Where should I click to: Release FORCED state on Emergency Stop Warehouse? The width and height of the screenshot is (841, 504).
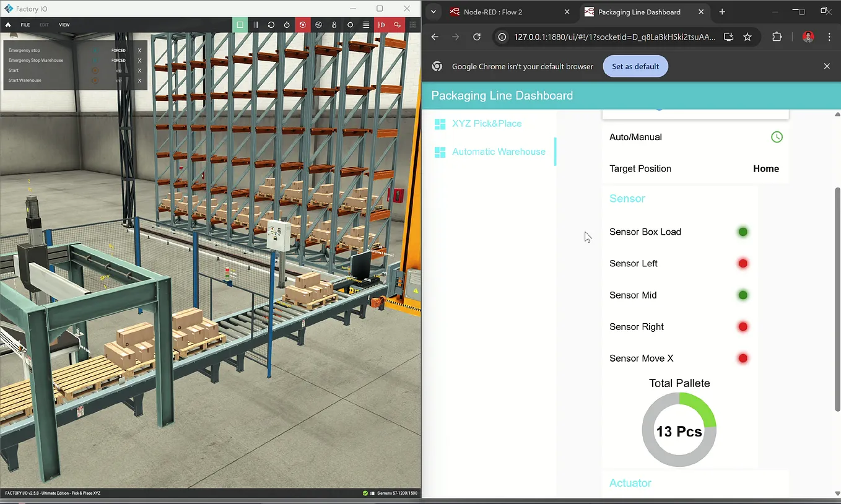[118, 60]
